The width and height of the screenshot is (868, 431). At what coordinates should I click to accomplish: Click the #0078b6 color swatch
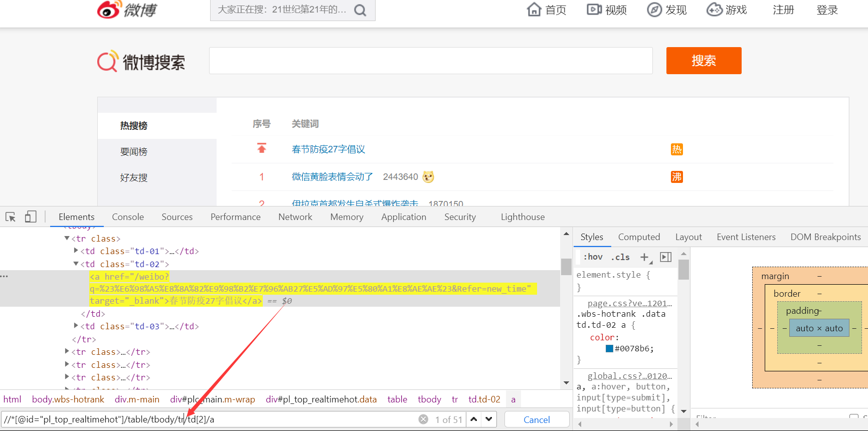(609, 349)
